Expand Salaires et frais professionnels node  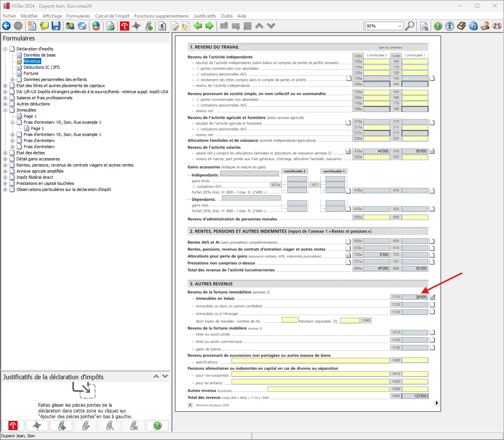(x=5, y=98)
